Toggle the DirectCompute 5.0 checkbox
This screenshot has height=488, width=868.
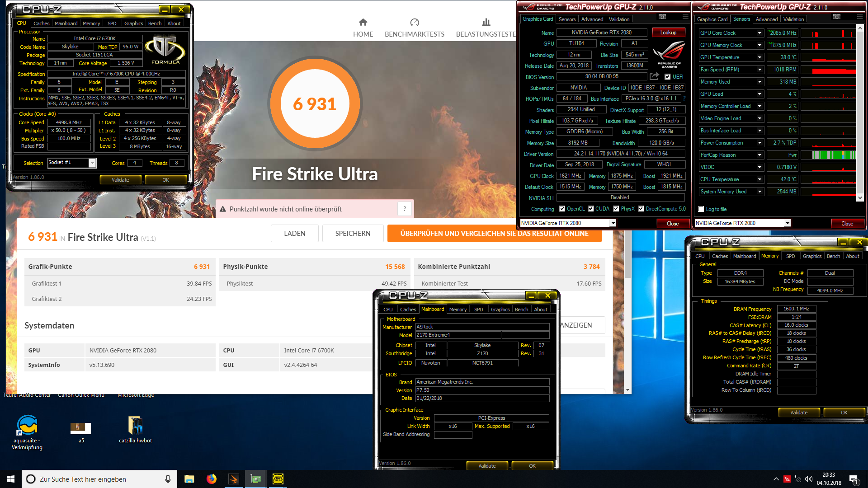coord(641,209)
